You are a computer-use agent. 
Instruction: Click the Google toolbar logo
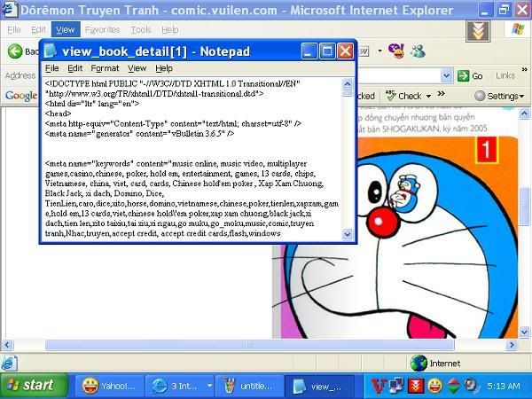[21, 96]
